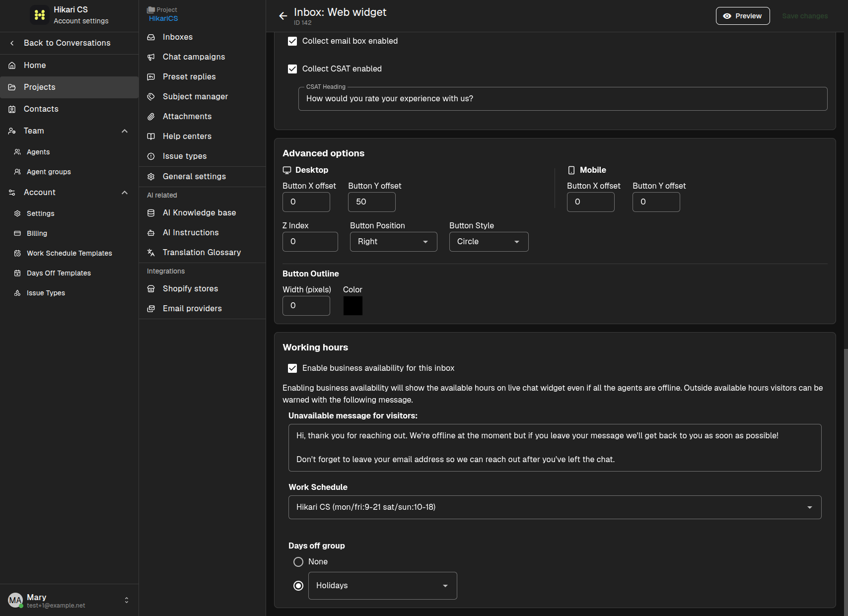Click the Projects folder icon
This screenshot has height=616, width=848.
12,87
